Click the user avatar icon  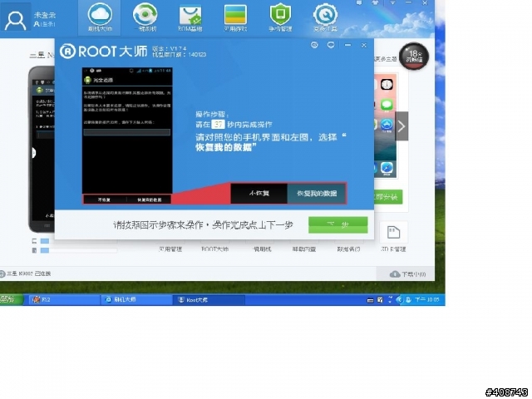(x=15, y=18)
